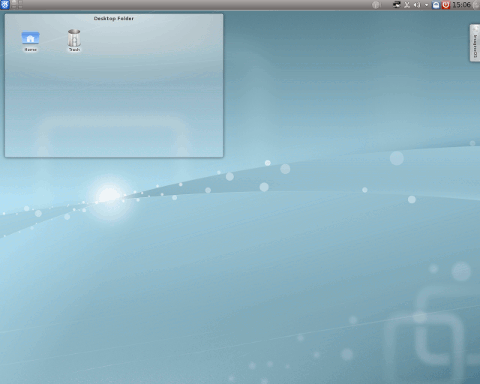Select the Home text label

(30, 50)
